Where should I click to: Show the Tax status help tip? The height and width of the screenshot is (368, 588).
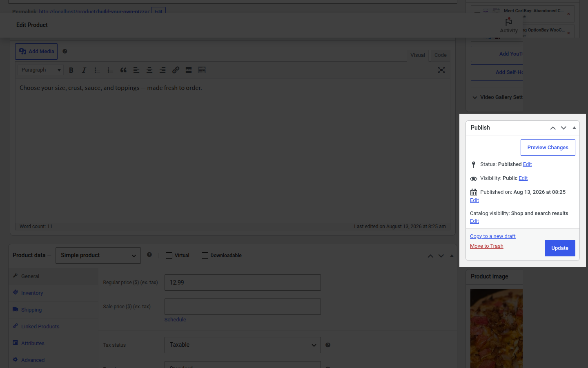(x=328, y=345)
